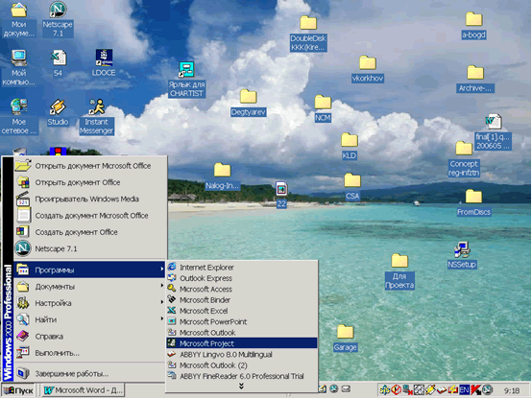Screen dimensions: 532x399
Task: Click the system clock showing 9:18
Action: tap(511, 390)
